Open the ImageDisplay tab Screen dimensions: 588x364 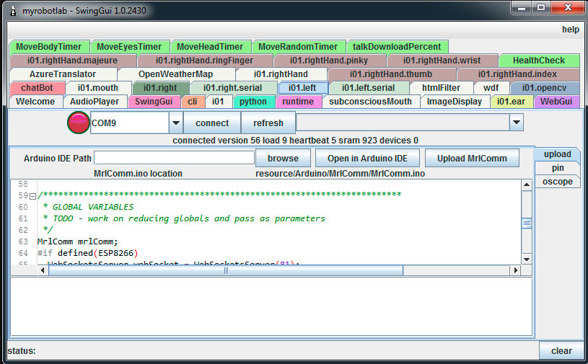[455, 102]
